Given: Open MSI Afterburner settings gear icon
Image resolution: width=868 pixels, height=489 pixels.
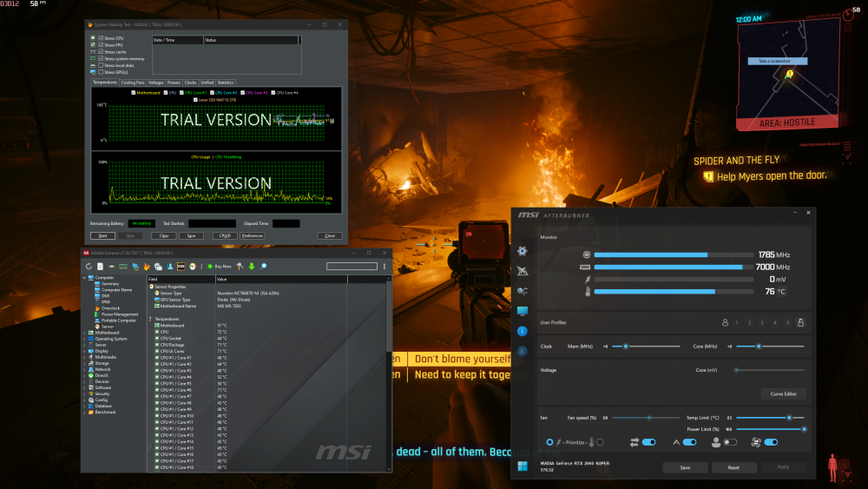Looking at the screenshot, I should 522,250.
